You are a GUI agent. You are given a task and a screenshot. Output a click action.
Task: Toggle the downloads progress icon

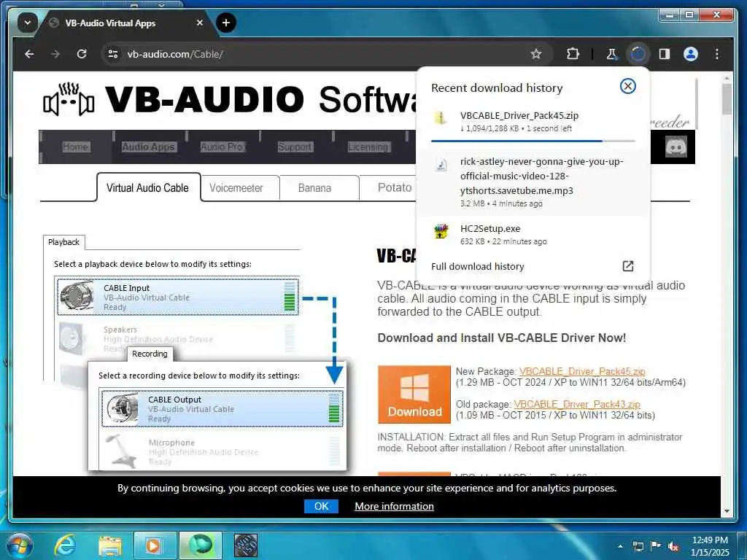click(638, 54)
